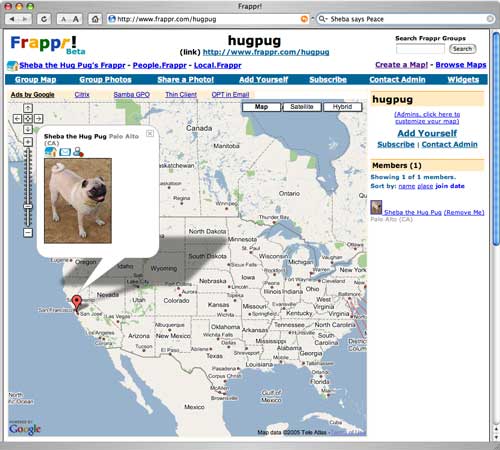The width and height of the screenshot is (500, 450).
Task: Open the Samba GPO ad link
Action: point(132,95)
